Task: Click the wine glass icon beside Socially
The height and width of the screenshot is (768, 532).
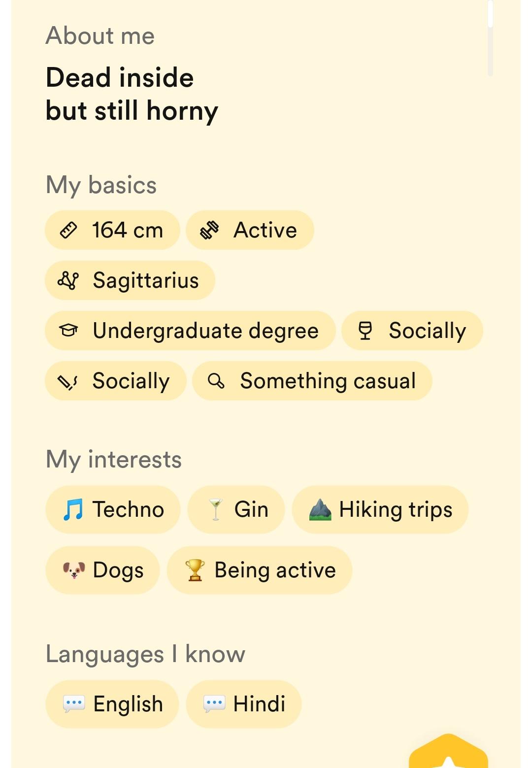Action: coord(365,331)
